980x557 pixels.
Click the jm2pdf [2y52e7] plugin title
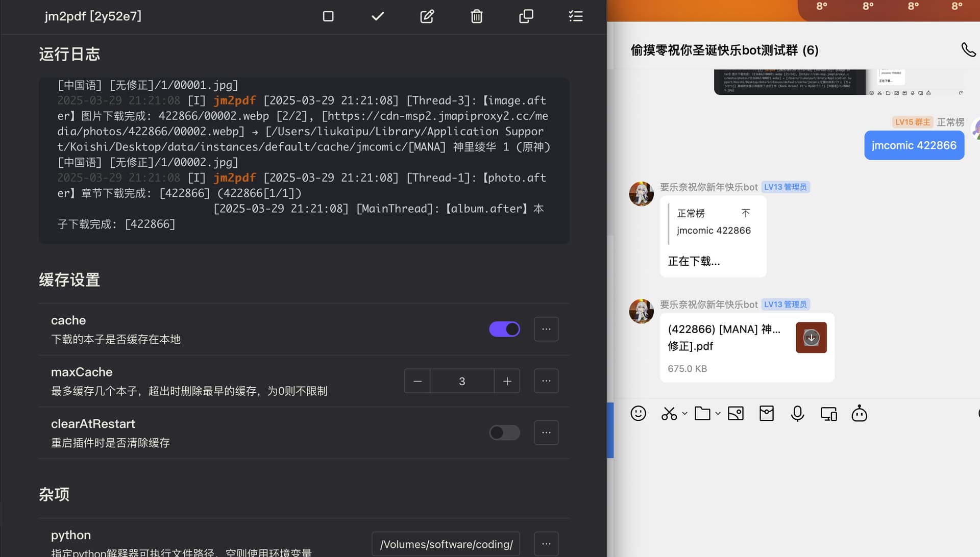click(93, 16)
